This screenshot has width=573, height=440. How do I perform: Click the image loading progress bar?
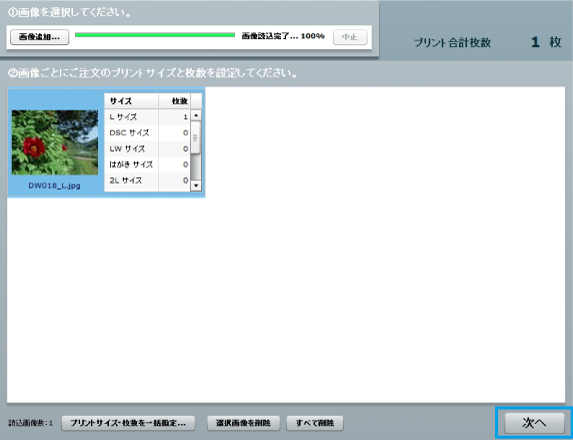pos(155,35)
